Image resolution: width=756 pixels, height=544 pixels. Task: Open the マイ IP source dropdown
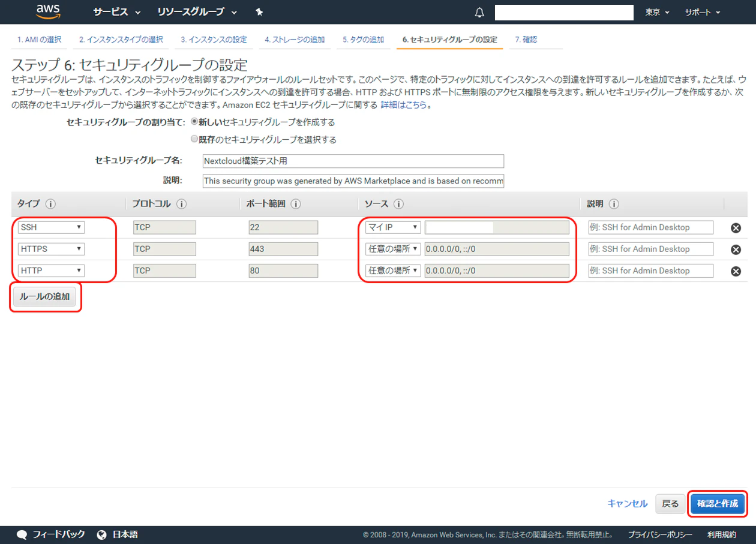pos(393,227)
